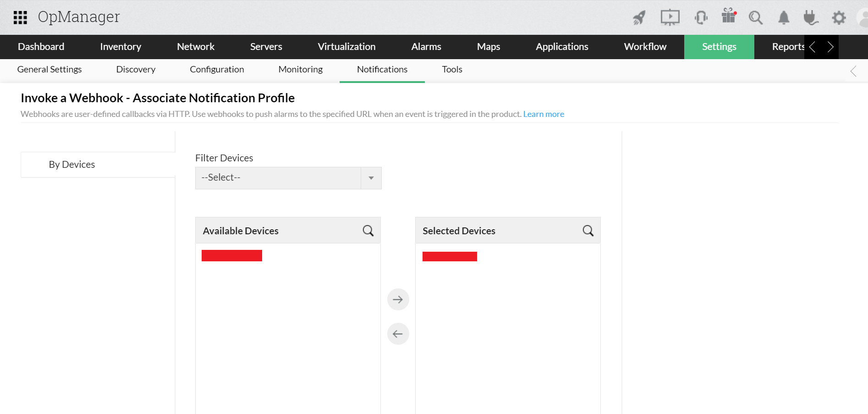Click the settings gear icon
The height and width of the screenshot is (414, 868).
coord(839,17)
